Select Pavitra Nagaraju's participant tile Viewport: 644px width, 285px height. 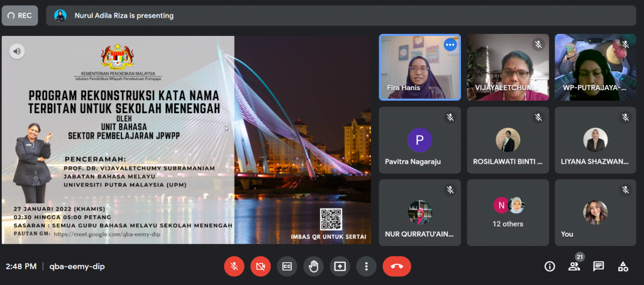click(x=419, y=140)
